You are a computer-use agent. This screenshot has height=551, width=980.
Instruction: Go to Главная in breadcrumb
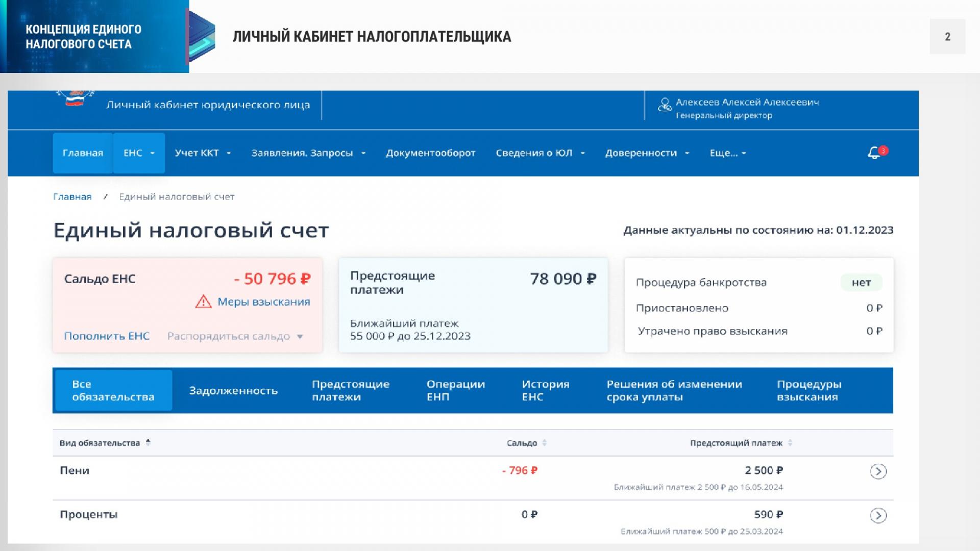point(72,197)
